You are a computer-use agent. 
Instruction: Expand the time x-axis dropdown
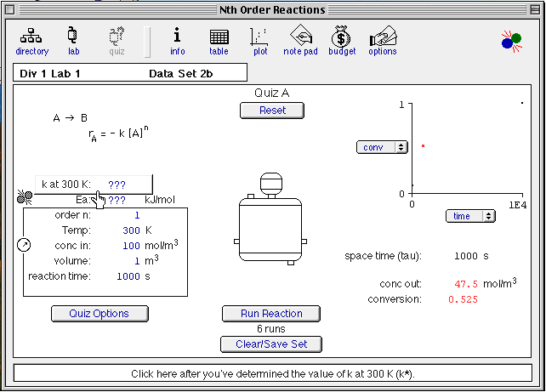click(x=470, y=216)
